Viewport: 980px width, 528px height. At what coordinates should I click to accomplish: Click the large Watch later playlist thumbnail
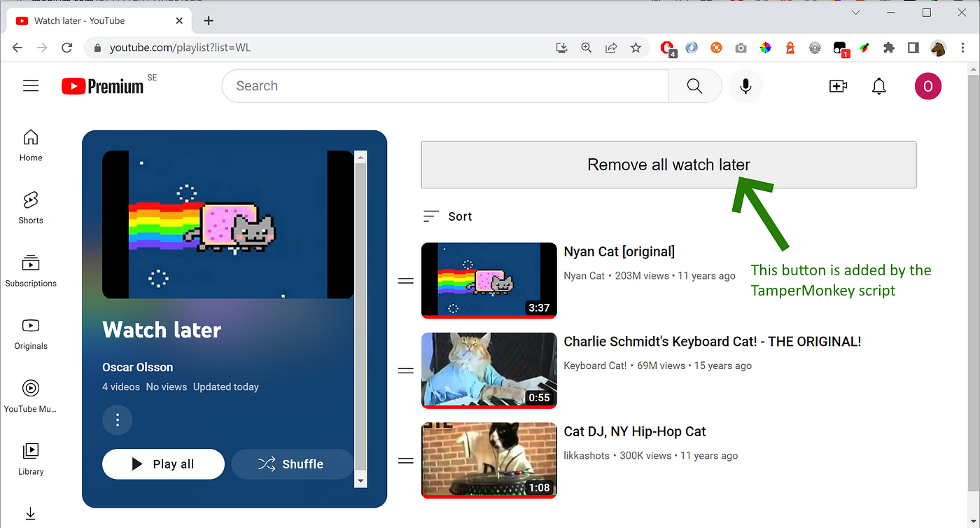228,225
